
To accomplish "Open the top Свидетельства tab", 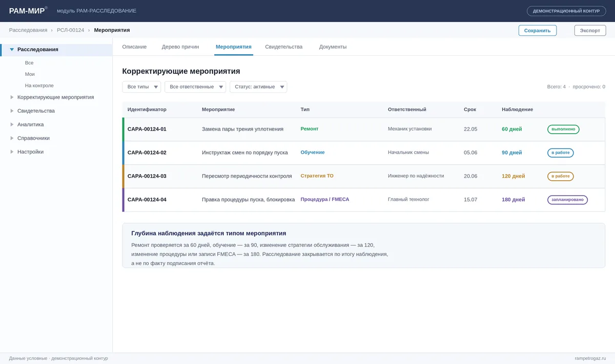I will tap(284, 47).
